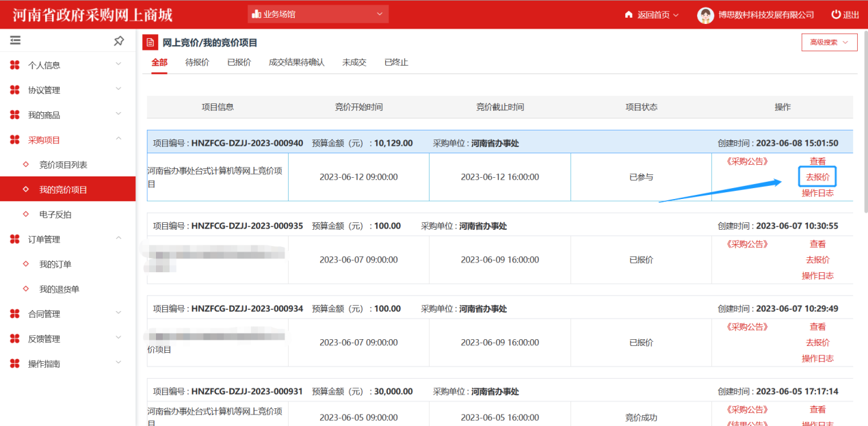Click the red clover icon beside 合同管理
This screenshot has width=868, height=426.
tap(15, 314)
